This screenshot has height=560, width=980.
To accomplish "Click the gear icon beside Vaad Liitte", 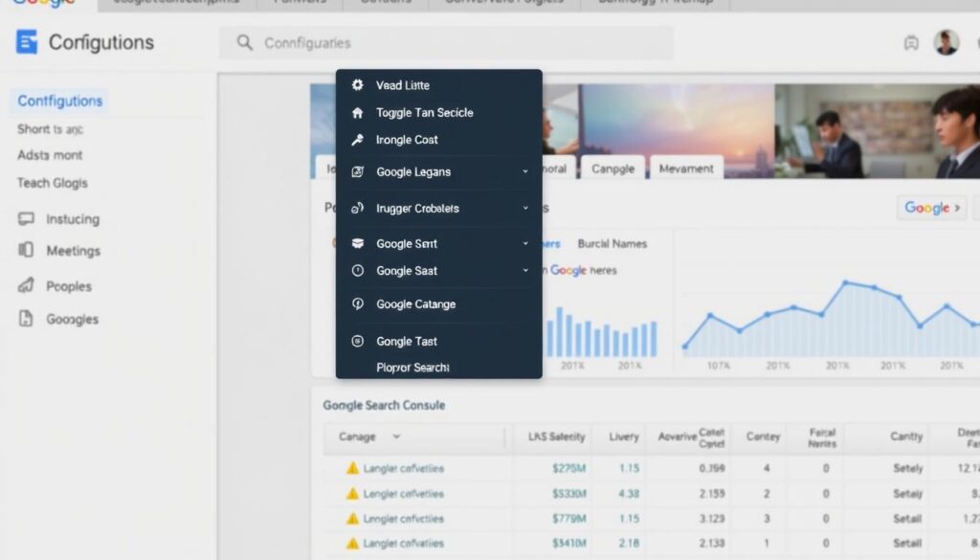I will pyautogui.click(x=358, y=84).
